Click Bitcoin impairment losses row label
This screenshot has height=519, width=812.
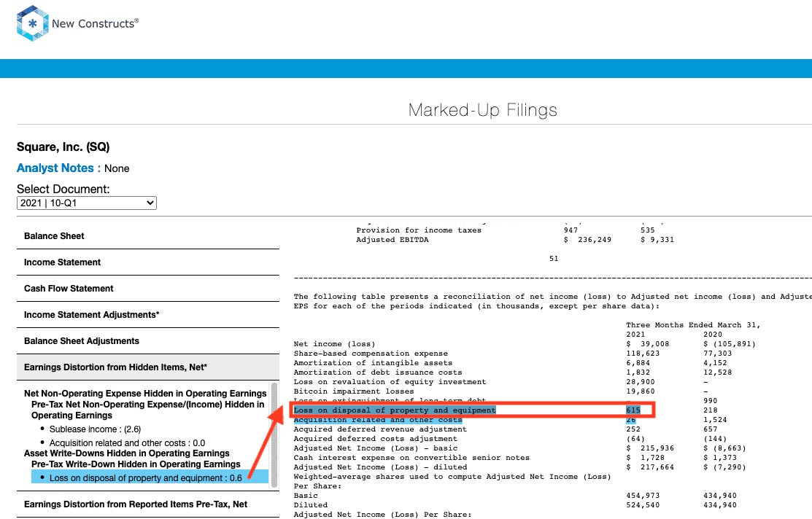354,391
